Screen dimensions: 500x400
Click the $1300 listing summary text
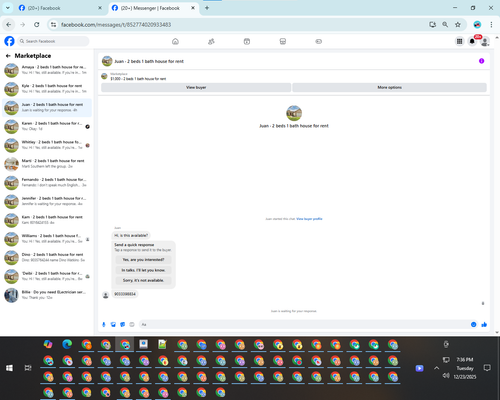(x=138, y=79)
